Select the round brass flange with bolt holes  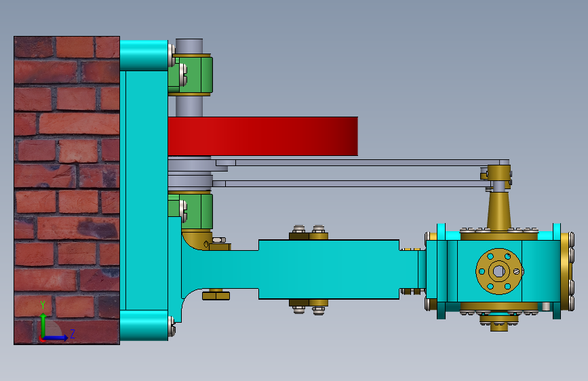tap(498, 271)
